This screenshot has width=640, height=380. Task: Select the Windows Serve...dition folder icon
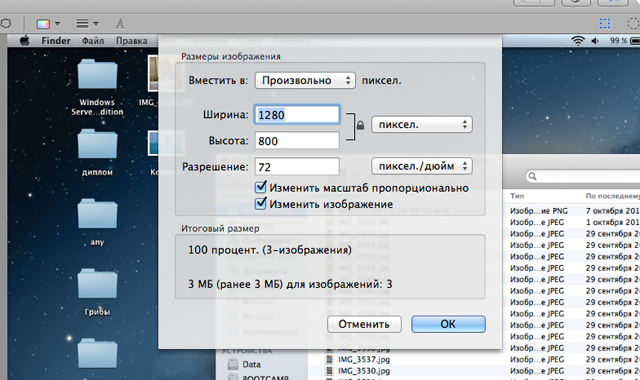[x=97, y=74]
